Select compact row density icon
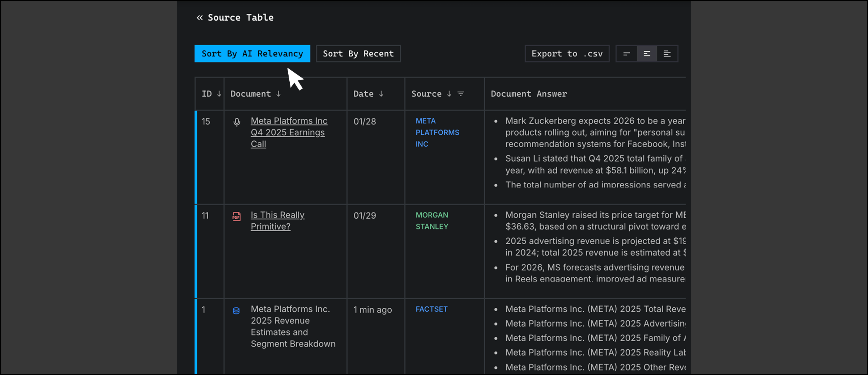868x375 pixels. pos(626,54)
